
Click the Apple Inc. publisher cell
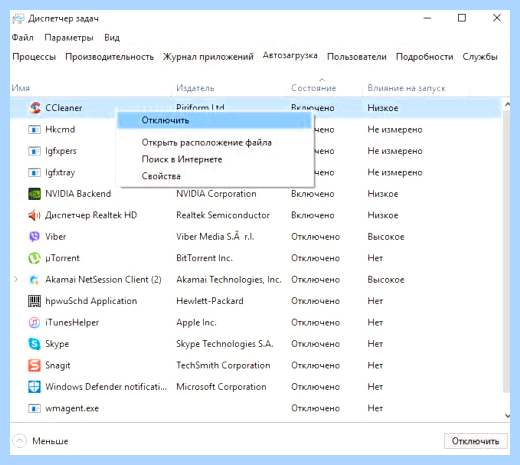click(x=196, y=323)
